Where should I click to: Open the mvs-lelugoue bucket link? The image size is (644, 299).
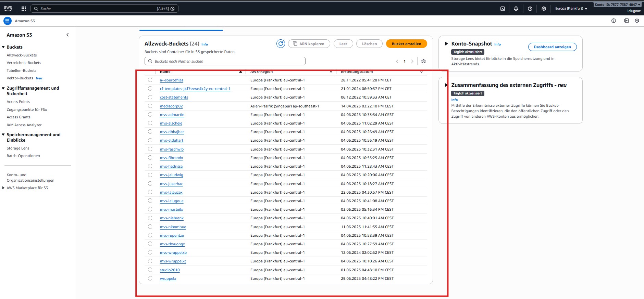(172, 201)
